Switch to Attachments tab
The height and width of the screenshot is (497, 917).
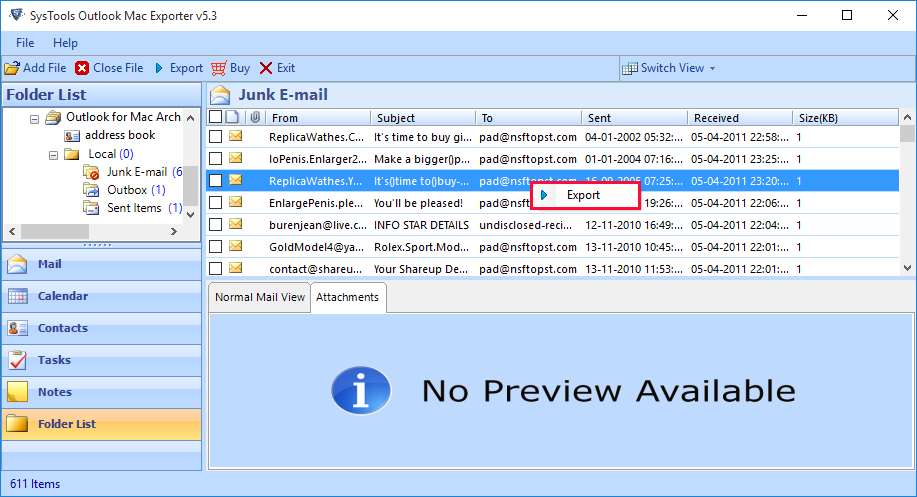[347, 297]
